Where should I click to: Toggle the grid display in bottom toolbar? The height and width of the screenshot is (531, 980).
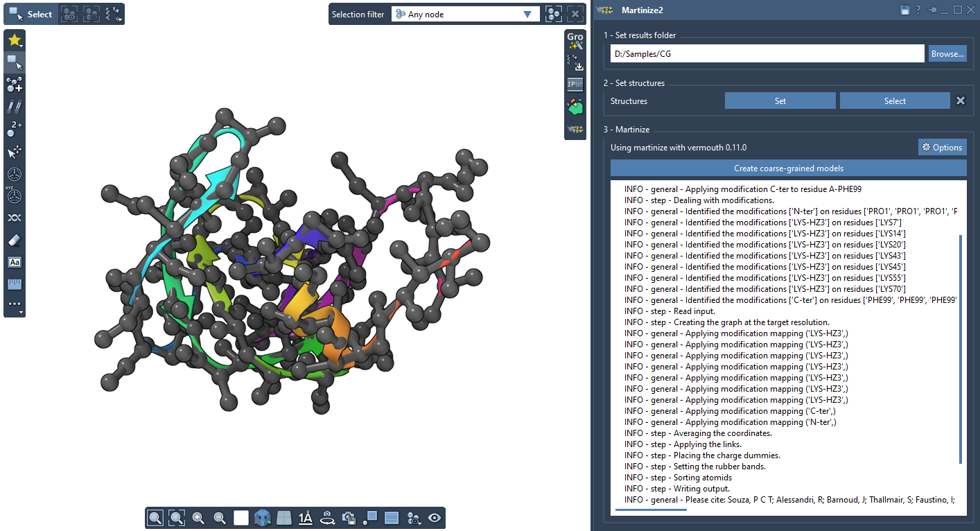tap(284, 518)
